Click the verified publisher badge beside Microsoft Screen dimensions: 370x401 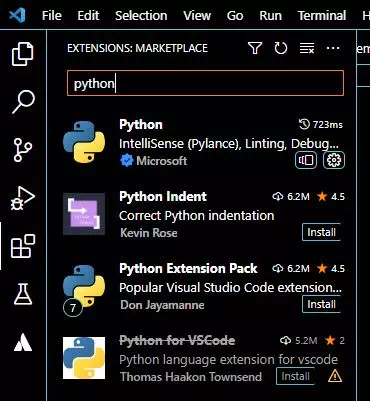coord(126,161)
